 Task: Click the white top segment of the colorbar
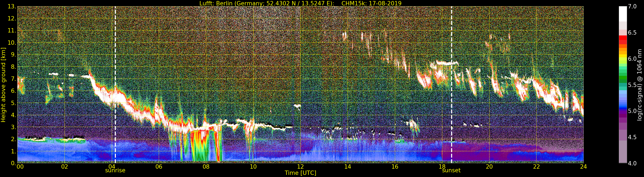pyautogui.click(x=623, y=14)
